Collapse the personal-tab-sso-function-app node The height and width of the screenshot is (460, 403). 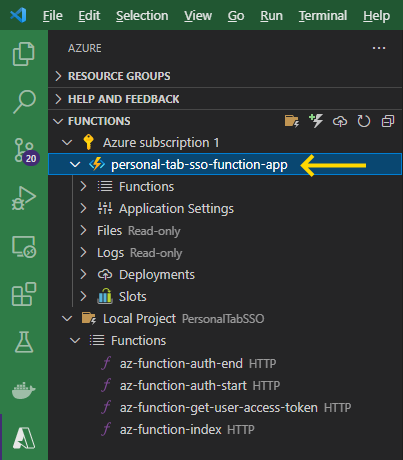pos(75,164)
